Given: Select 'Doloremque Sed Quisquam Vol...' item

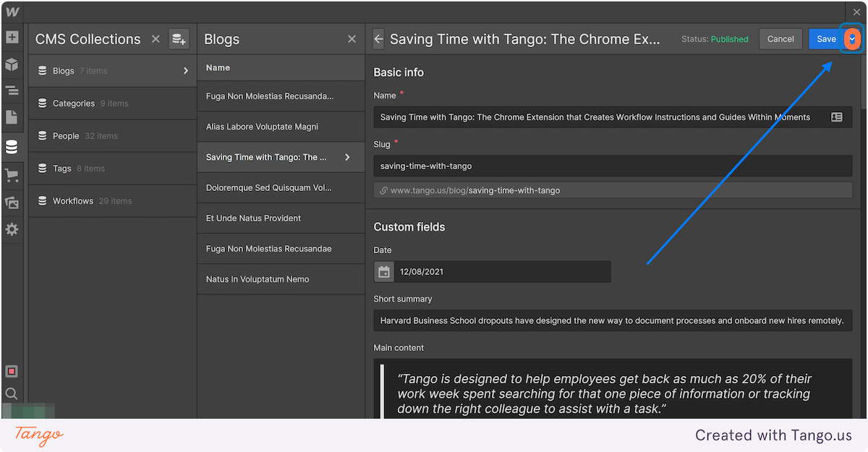Looking at the screenshot, I should [x=281, y=187].
